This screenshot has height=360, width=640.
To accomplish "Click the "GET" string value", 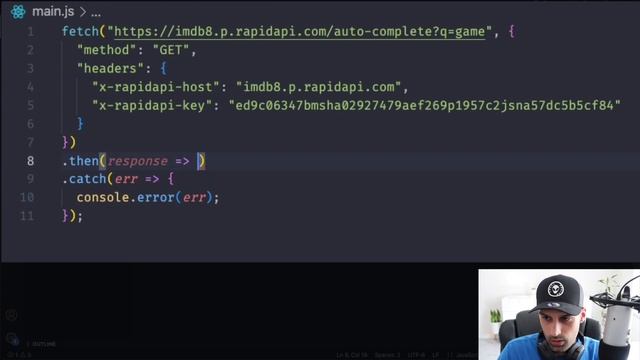I will [x=171, y=50].
